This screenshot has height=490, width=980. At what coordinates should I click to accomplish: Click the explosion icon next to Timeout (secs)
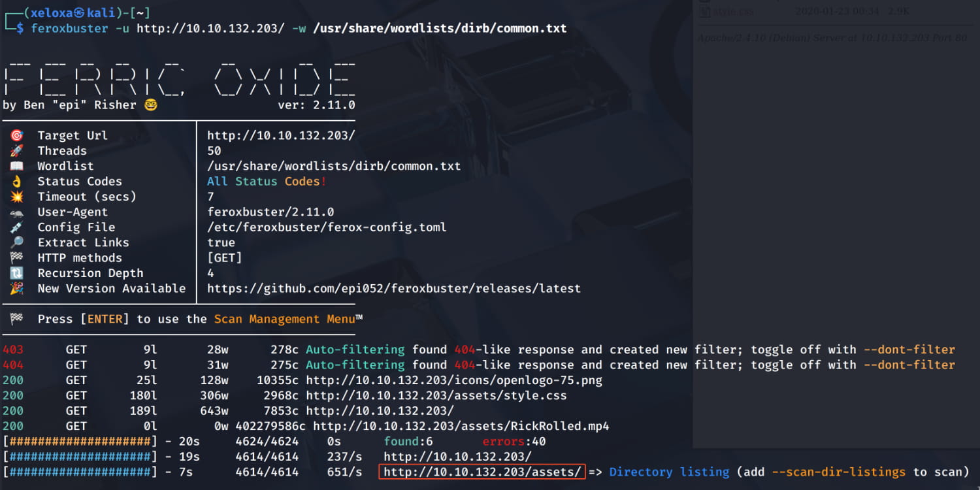(x=16, y=197)
